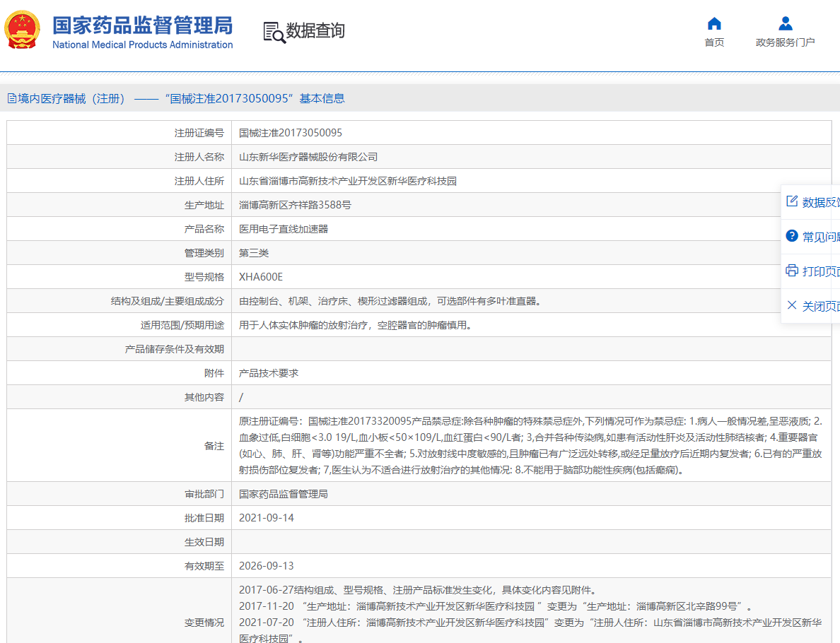Screen dimensions: 840x643
Task: Click the 数据反馈 edit icon
Action: (792, 201)
